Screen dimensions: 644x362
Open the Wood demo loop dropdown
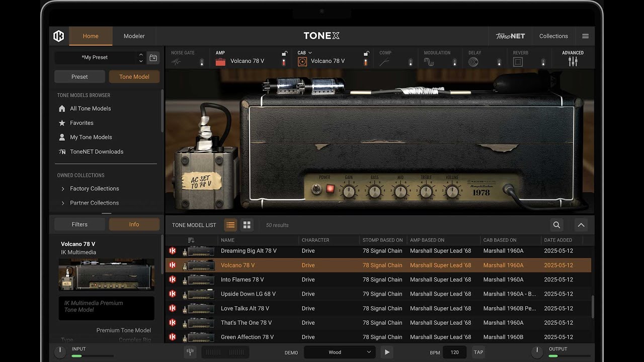point(340,352)
